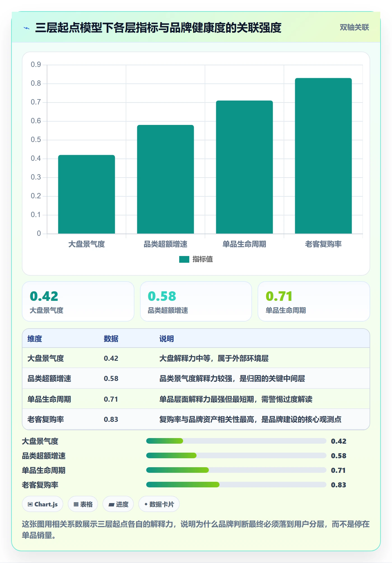
Task: Click the 数据 column header
Action: tap(111, 339)
